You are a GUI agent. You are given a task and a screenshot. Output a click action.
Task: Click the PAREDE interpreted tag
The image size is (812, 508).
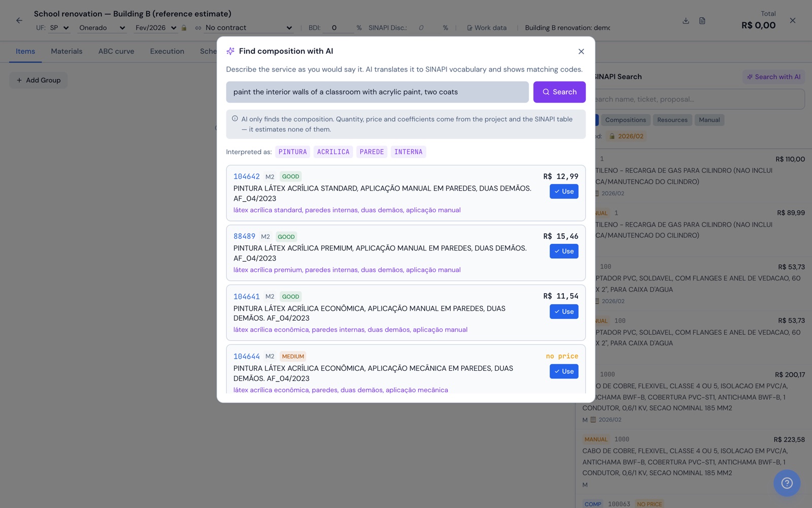pyautogui.click(x=371, y=152)
